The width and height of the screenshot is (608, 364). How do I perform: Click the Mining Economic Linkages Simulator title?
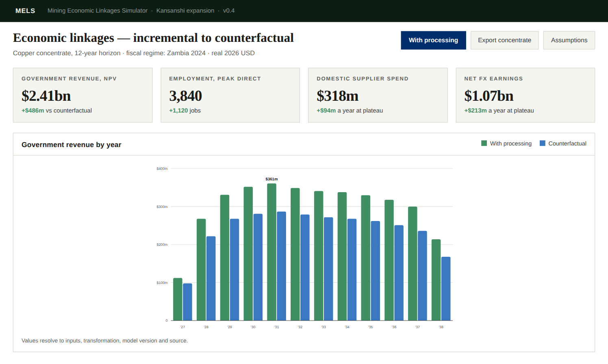[x=98, y=11]
